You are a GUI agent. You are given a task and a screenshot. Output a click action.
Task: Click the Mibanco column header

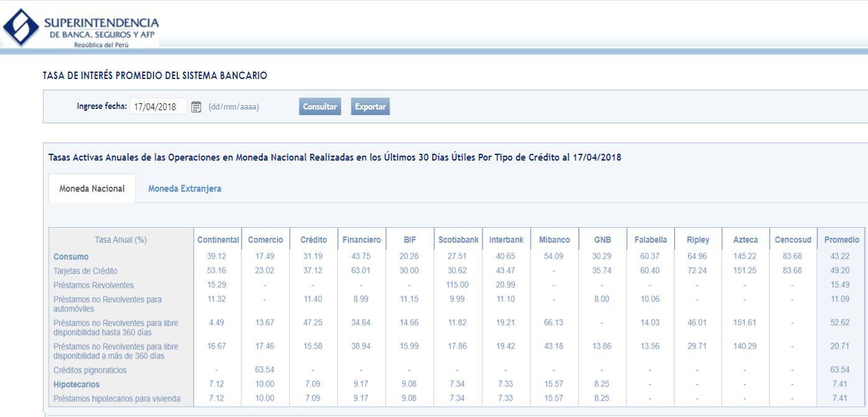click(554, 240)
